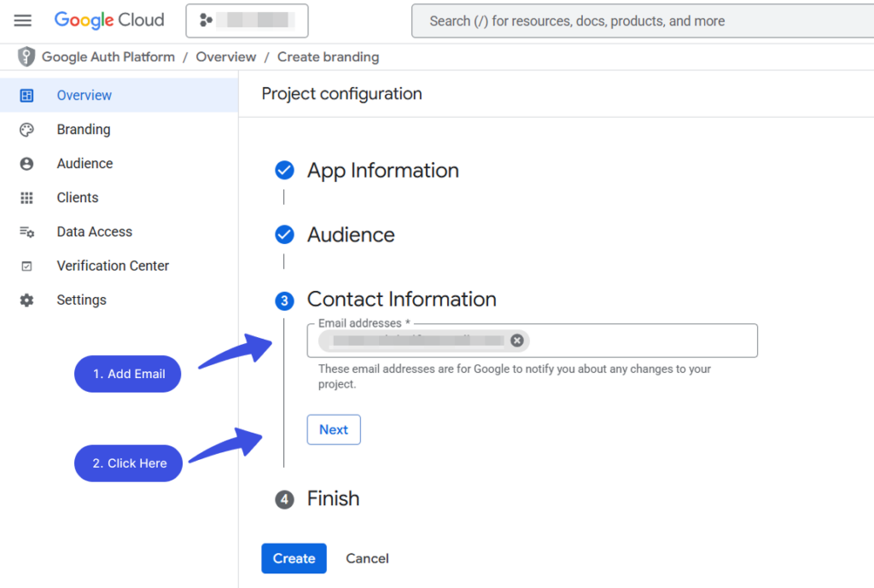The height and width of the screenshot is (588, 874).
Task: Select the Branding palette icon
Action: [26, 129]
